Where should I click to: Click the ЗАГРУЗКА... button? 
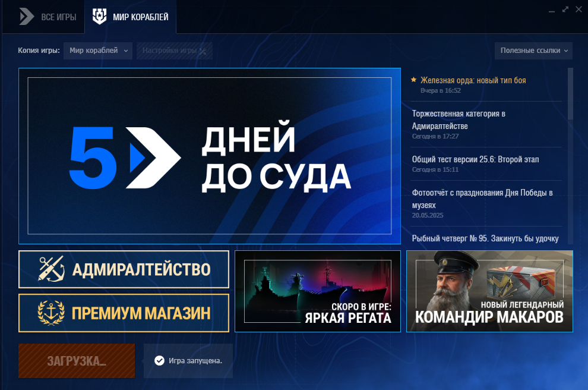tap(77, 361)
